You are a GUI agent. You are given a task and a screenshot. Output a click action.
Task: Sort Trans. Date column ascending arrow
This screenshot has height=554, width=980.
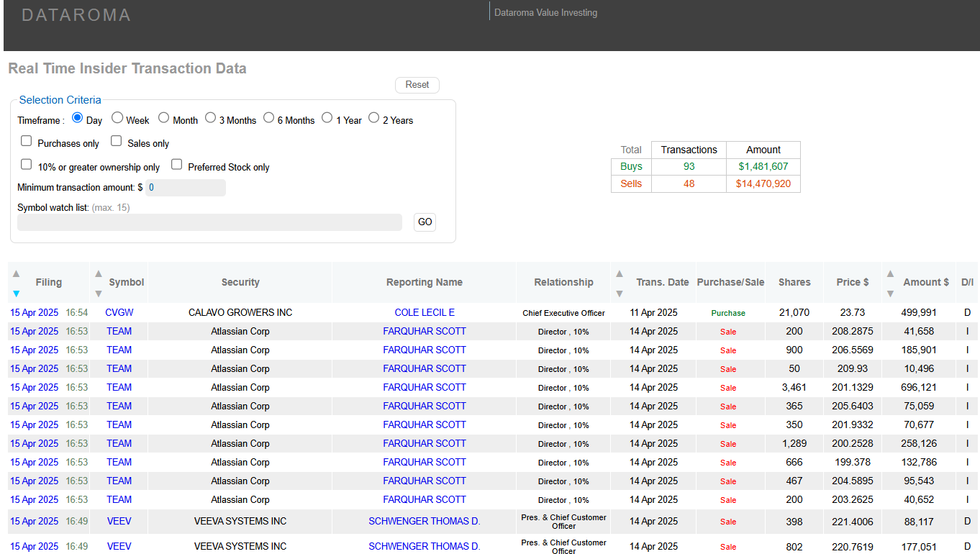click(619, 273)
